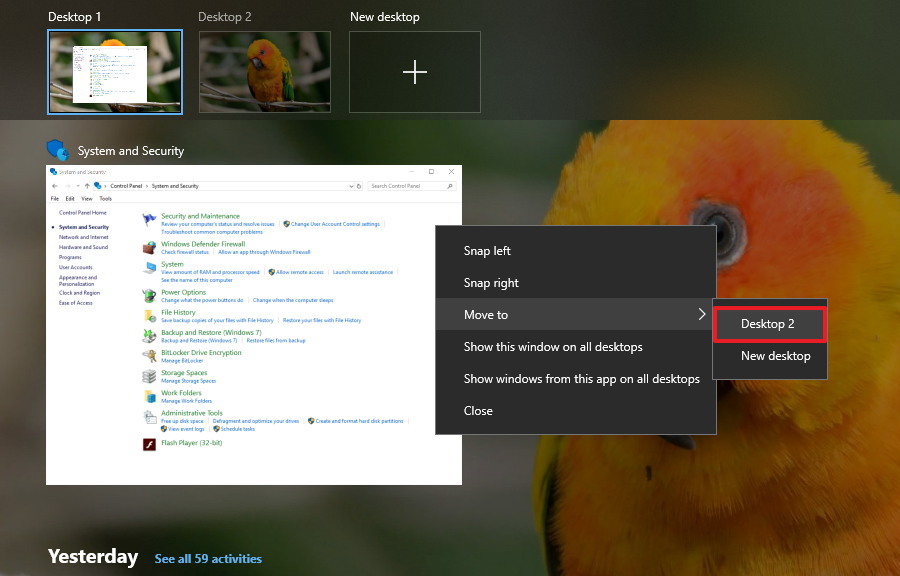Open See all 59 activities link
This screenshot has width=900, height=576.
(208, 559)
